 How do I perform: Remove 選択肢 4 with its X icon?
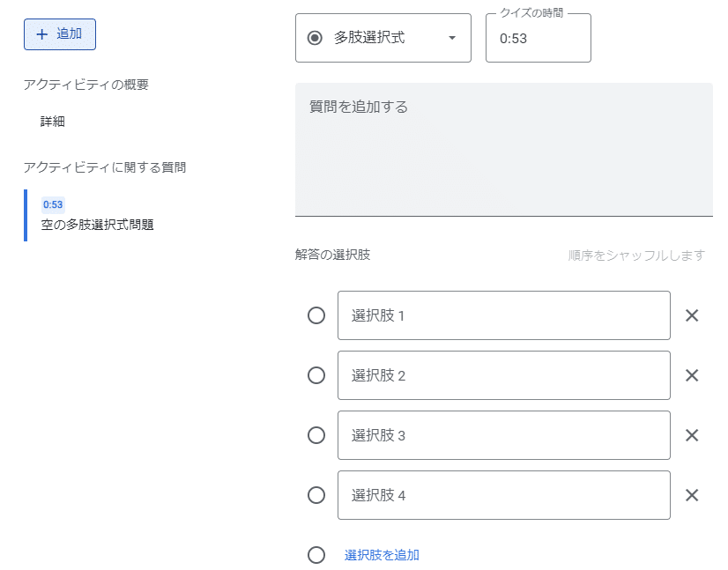click(692, 495)
